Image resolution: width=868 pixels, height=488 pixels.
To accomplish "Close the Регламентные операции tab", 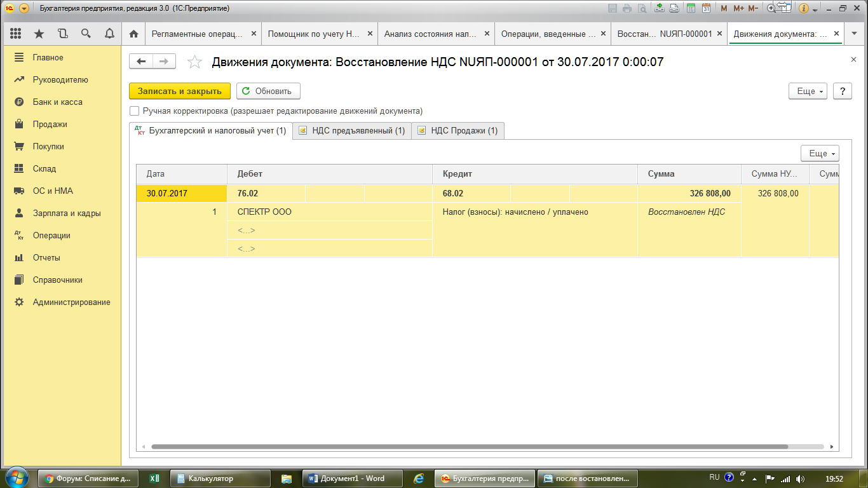I will tap(254, 34).
